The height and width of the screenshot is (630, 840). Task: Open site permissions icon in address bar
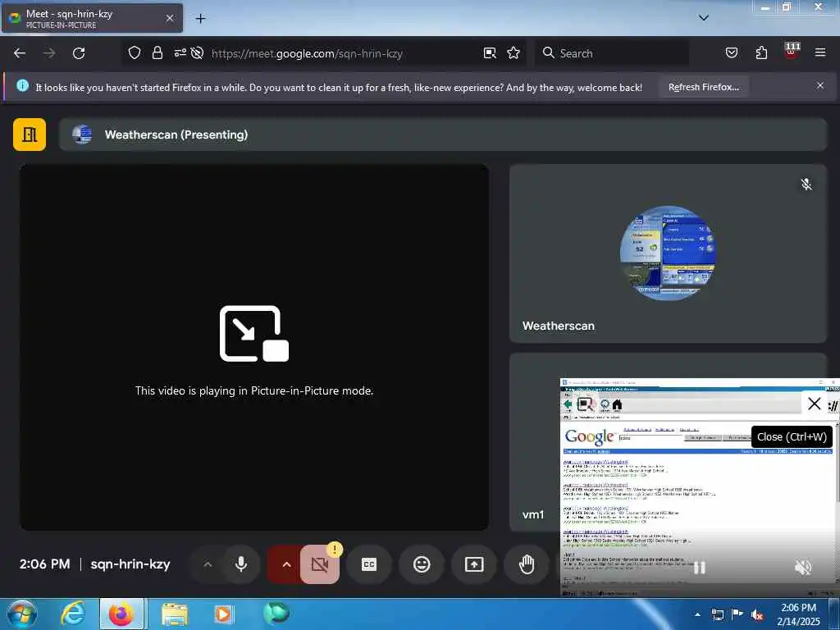pyautogui.click(x=180, y=52)
